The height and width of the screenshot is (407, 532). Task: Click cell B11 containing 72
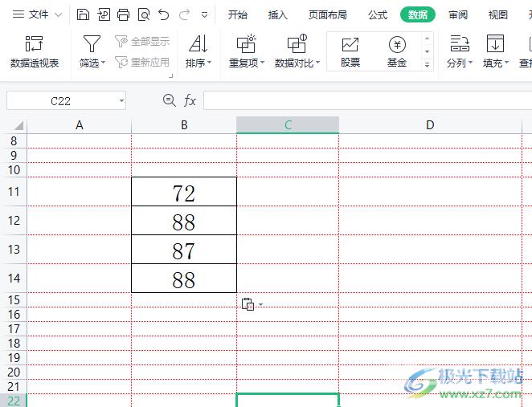point(184,192)
